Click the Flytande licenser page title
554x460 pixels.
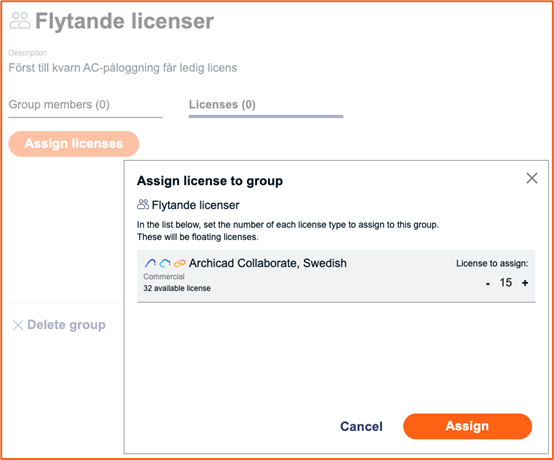[124, 21]
